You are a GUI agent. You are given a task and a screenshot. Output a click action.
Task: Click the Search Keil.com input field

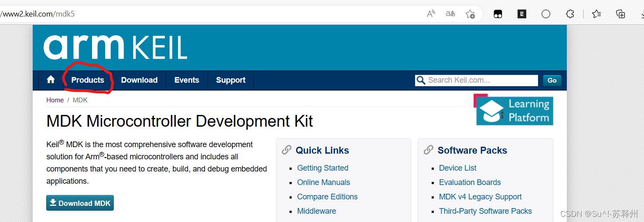[x=477, y=80]
